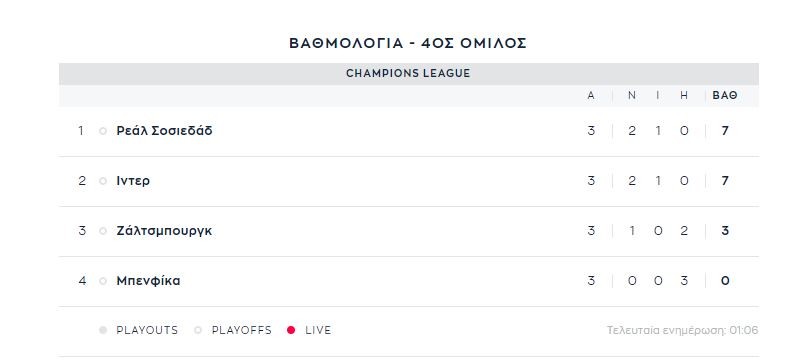Select the CHAMPIONS LEAGUE header bar
Image resolution: width=790 pixels, height=361 pixels.
coord(409,74)
